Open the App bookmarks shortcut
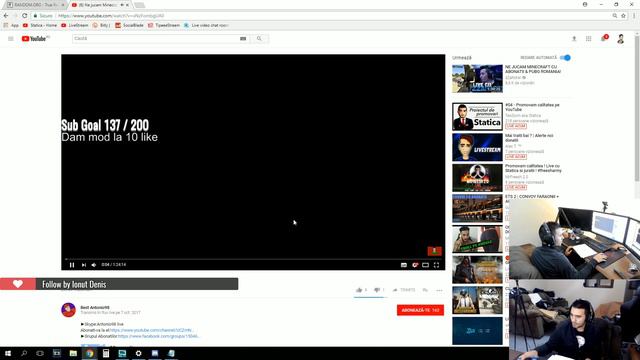Viewport: 640px width, 360px height. (11, 25)
